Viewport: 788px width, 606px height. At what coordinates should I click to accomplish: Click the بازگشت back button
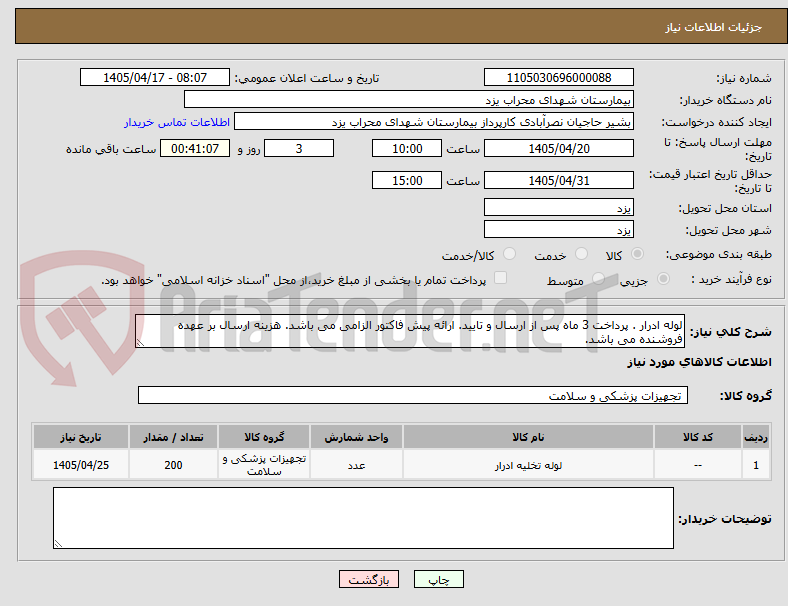point(369,579)
